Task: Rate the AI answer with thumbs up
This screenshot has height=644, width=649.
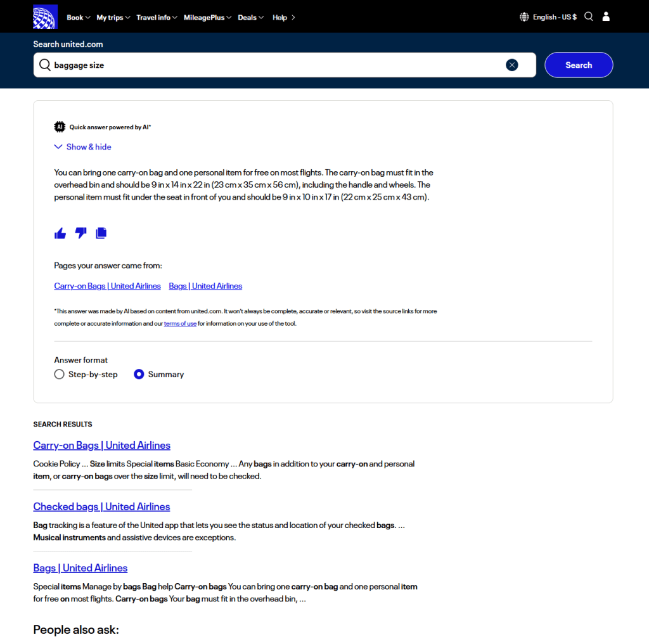Action: click(60, 233)
